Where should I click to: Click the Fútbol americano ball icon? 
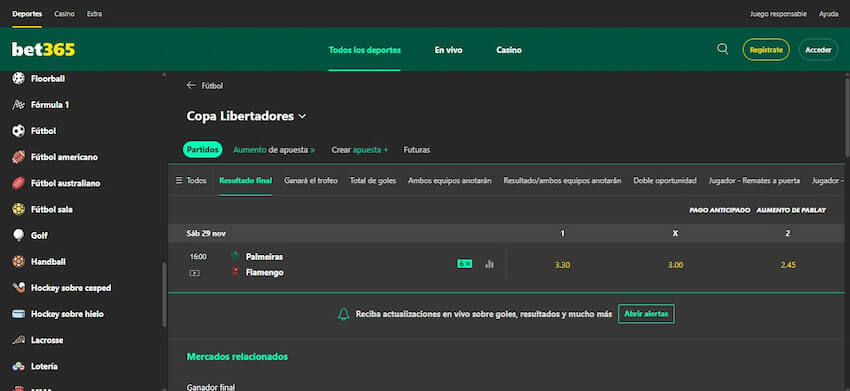point(18,157)
